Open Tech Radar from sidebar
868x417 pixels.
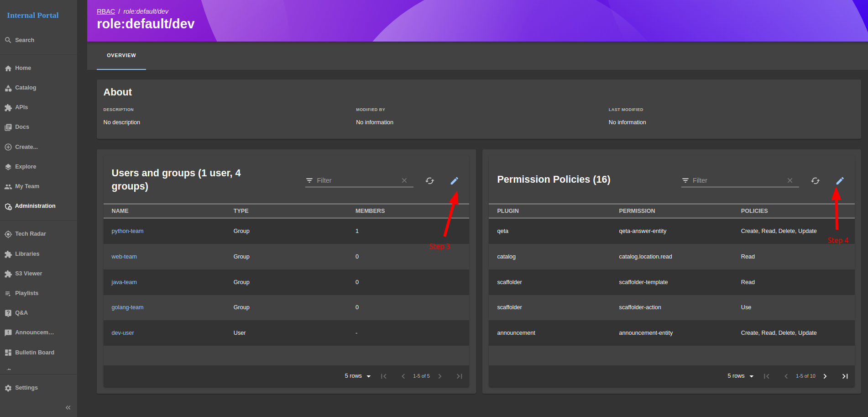pyautogui.click(x=30, y=234)
